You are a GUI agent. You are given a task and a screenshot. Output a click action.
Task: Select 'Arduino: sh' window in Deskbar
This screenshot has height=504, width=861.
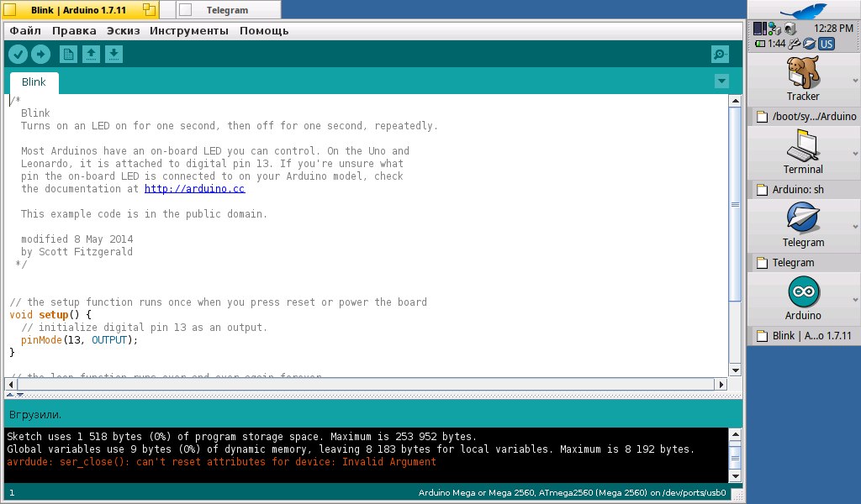[805, 189]
